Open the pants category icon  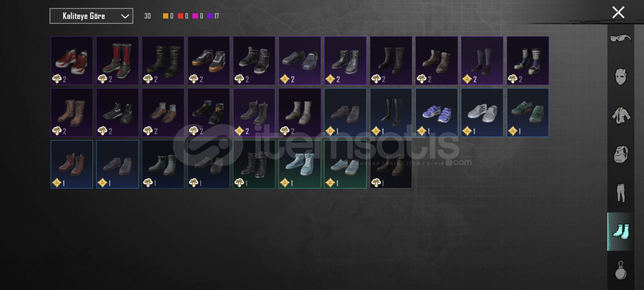tap(621, 193)
